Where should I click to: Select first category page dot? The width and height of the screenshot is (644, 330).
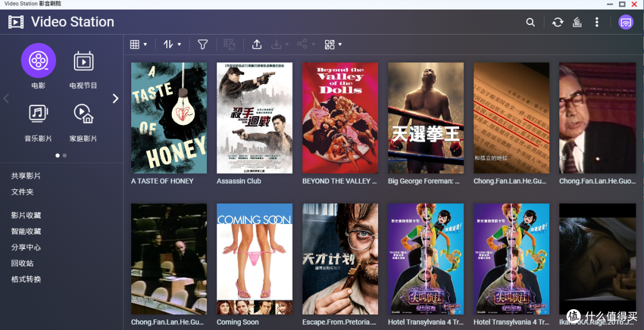[x=57, y=155]
